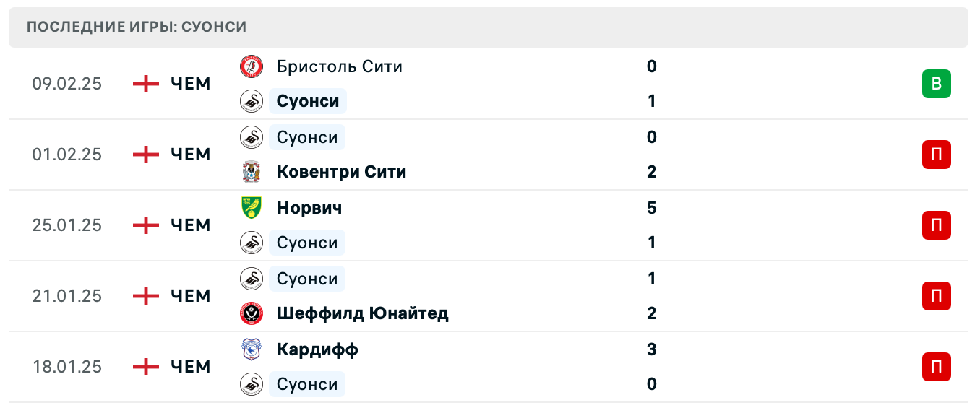Click the Cardiff club crest
Screen dimensions: 980x413
pyautogui.click(x=252, y=349)
